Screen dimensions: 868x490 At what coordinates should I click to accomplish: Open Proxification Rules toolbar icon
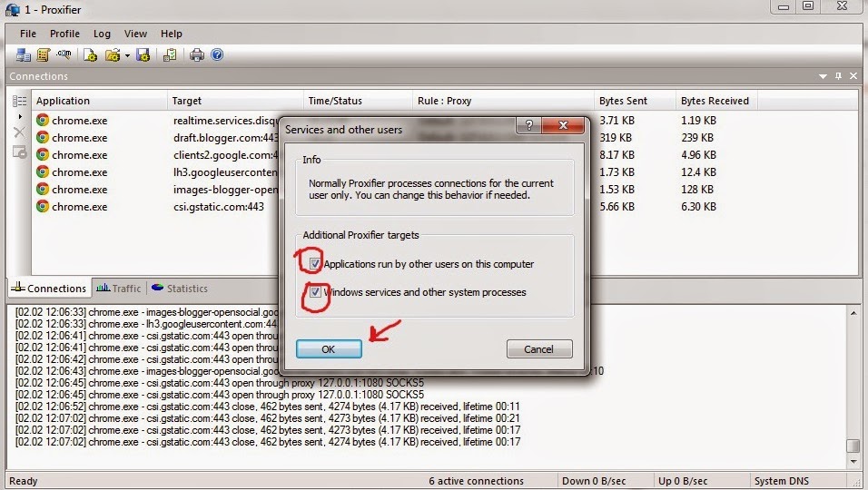pos(44,54)
